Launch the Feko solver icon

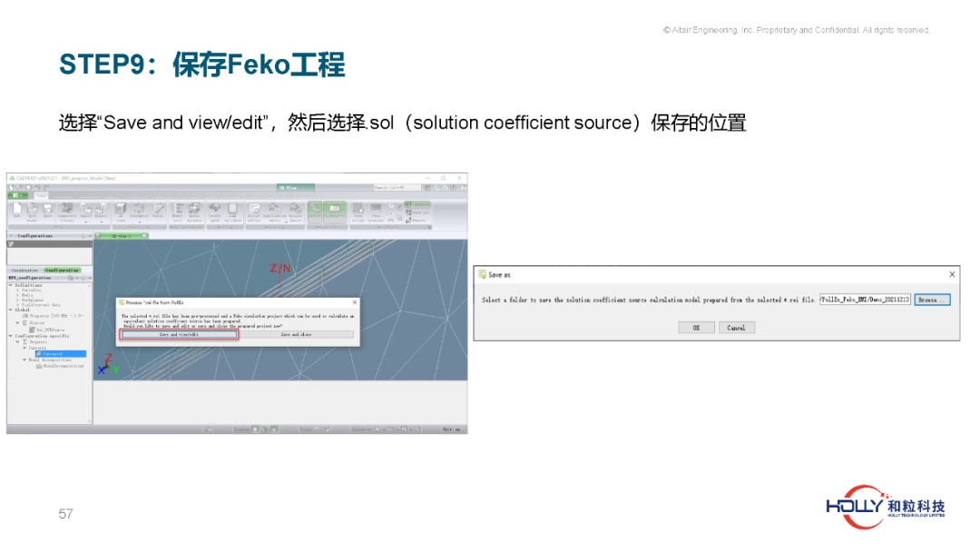coord(358,212)
